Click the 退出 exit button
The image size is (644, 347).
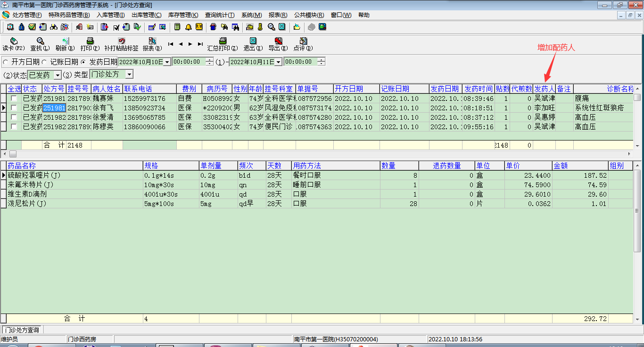[x=253, y=41]
